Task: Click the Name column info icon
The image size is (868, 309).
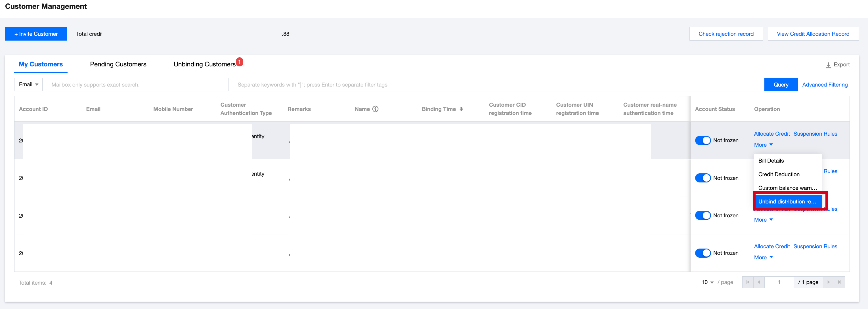Action: [375, 109]
